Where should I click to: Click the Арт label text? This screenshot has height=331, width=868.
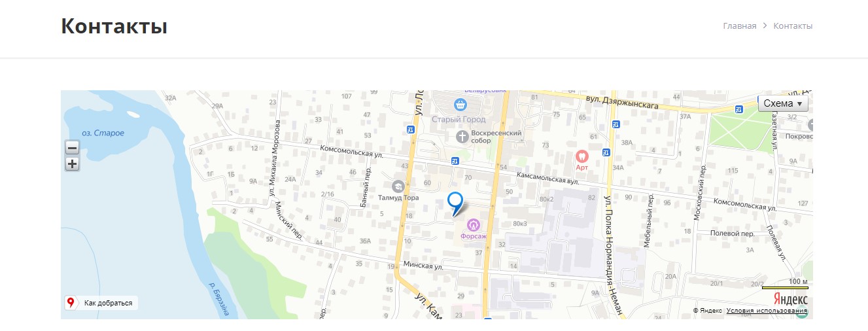[582, 167]
